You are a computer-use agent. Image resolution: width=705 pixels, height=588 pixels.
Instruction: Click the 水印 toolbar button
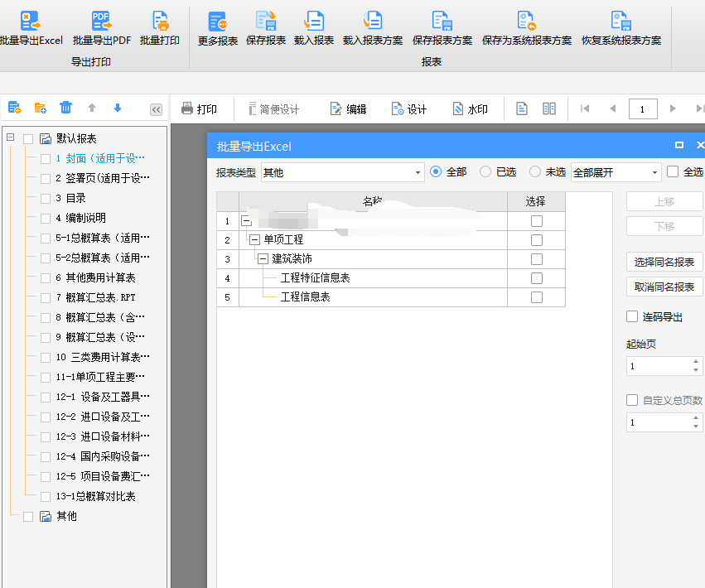470,108
